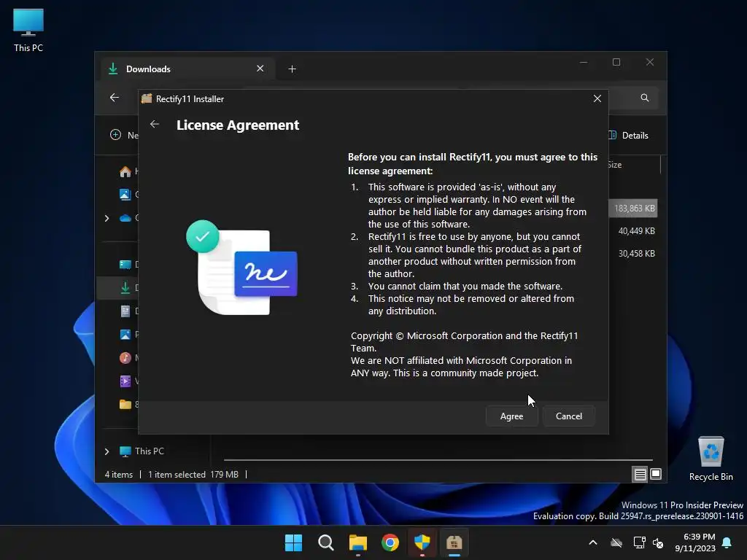Click the OneDrive tray icon
The width and height of the screenshot is (747, 560).
point(616,542)
